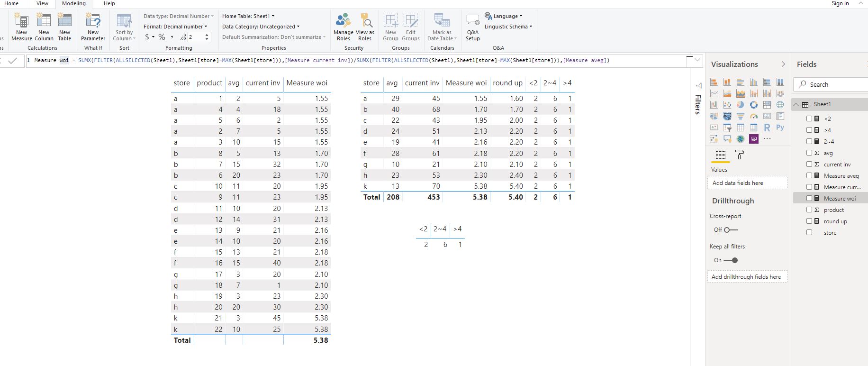The height and width of the screenshot is (366, 868).
Task: Create a New Measure
Action: click(21, 27)
